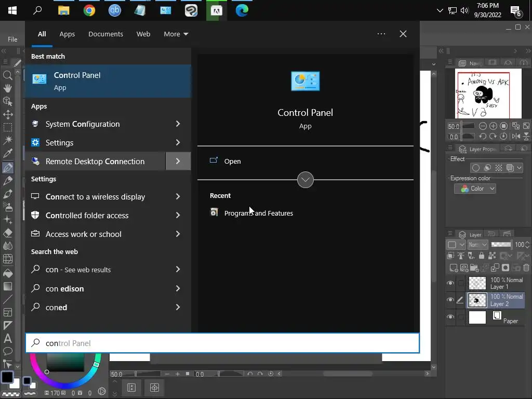The height and width of the screenshot is (399, 532).
Task: Expand Settings app result arrow
Action: (x=178, y=142)
